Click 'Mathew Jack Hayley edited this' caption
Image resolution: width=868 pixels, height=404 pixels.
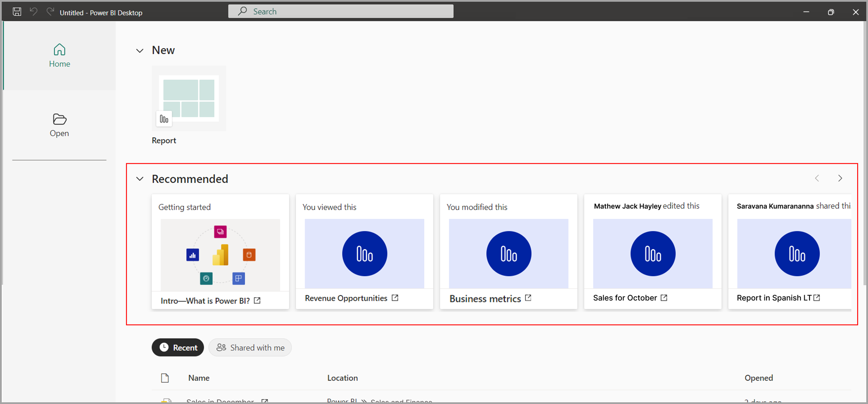coord(647,206)
